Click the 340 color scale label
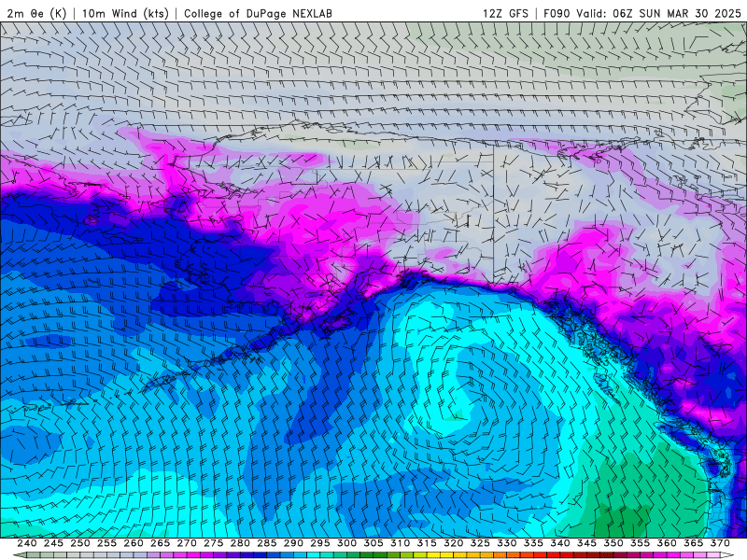 tap(560, 543)
